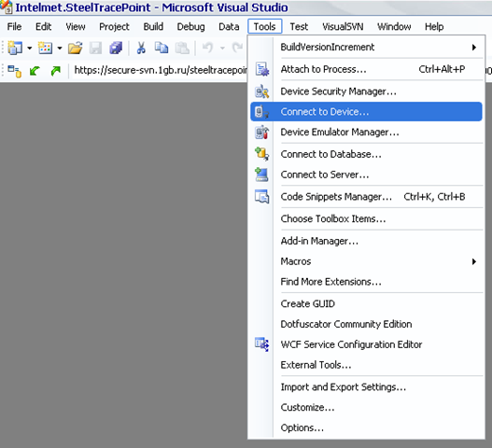Select External Tools menu entry
The height and width of the screenshot is (448, 492).
(x=366, y=365)
